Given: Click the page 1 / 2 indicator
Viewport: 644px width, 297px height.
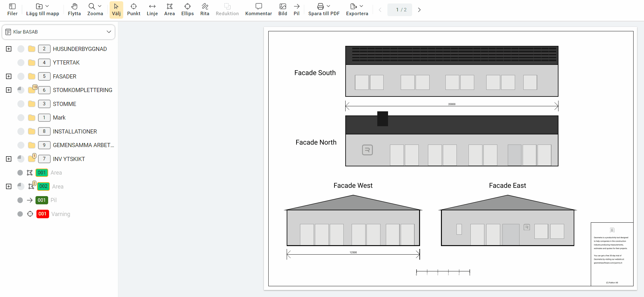Looking at the screenshot, I should [x=400, y=10].
